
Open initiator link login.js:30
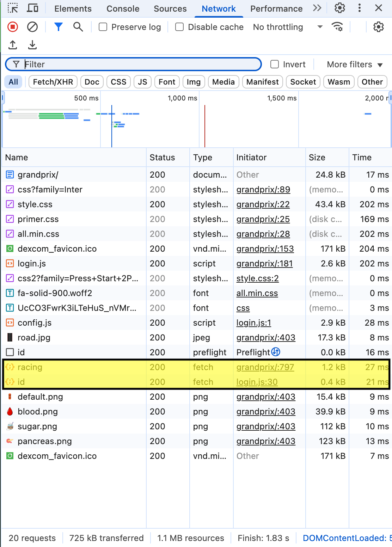coord(257,382)
